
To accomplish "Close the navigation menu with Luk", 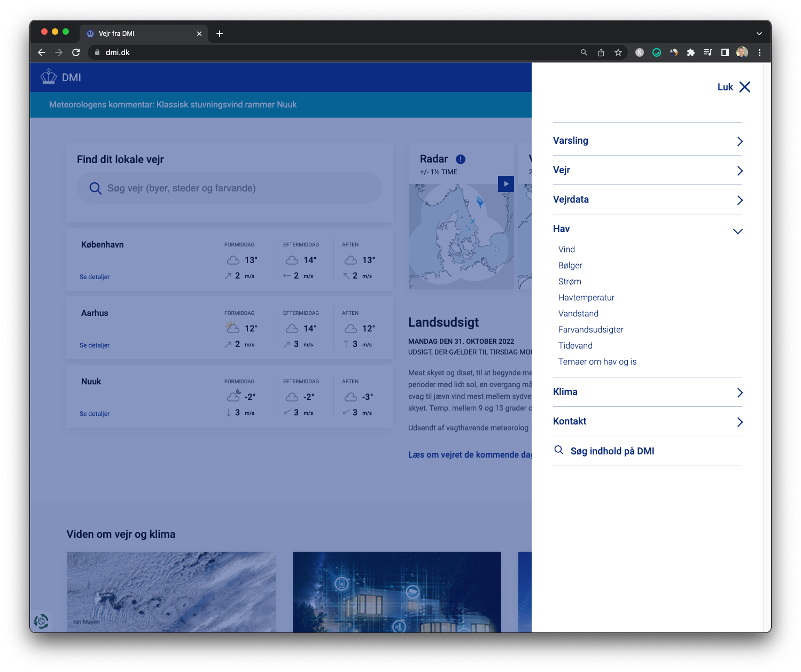I will click(734, 87).
